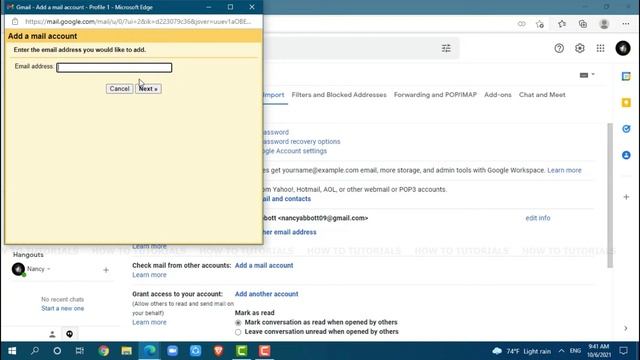The image size is (640, 360).
Task: Open Google Chrome from the taskbar
Action: click(x=104, y=351)
